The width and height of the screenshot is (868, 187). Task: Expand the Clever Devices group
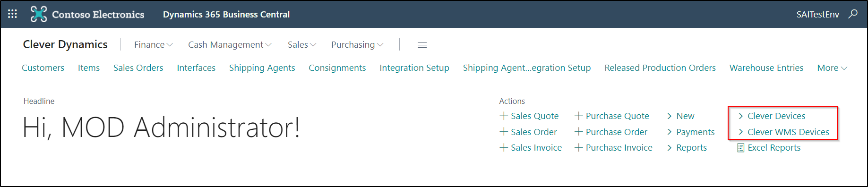[x=772, y=116]
